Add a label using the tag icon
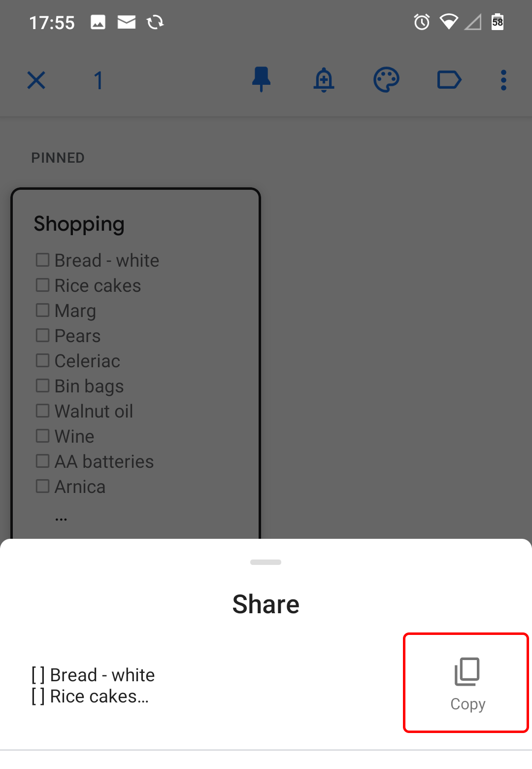The width and height of the screenshot is (532, 769). (x=449, y=80)
